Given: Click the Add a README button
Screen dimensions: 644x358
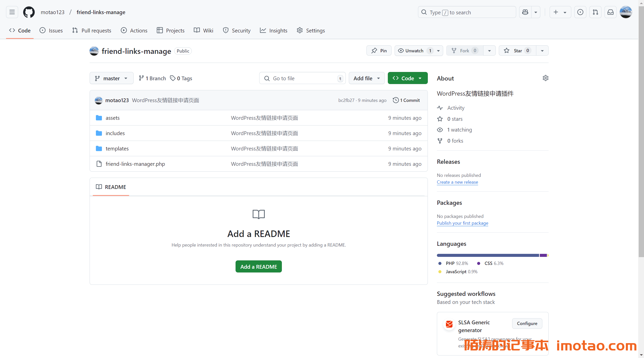Looking at the screenshot, I should (258, 266).
